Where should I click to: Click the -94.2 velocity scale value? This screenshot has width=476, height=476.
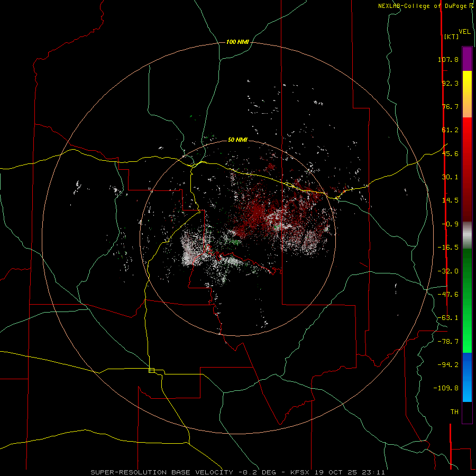[x=448, y=364]
